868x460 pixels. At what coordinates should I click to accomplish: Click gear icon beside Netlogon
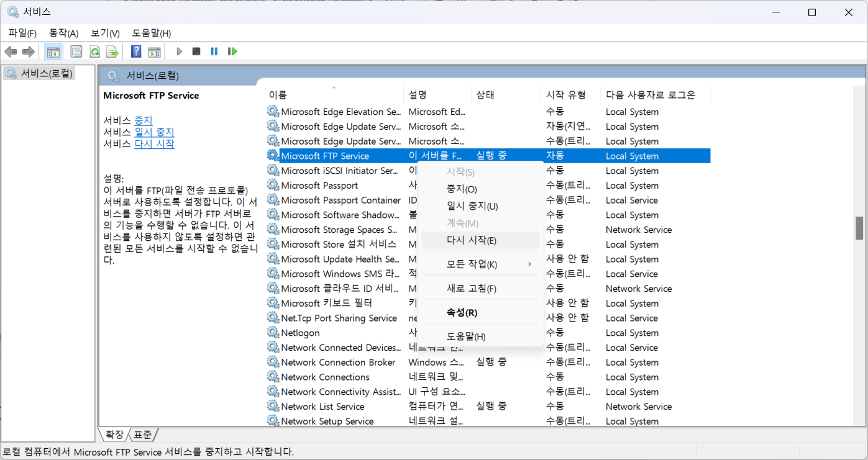tap(273, 333)
